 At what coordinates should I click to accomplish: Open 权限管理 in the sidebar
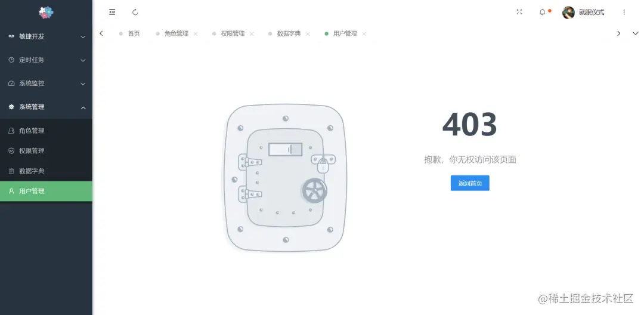46,151
